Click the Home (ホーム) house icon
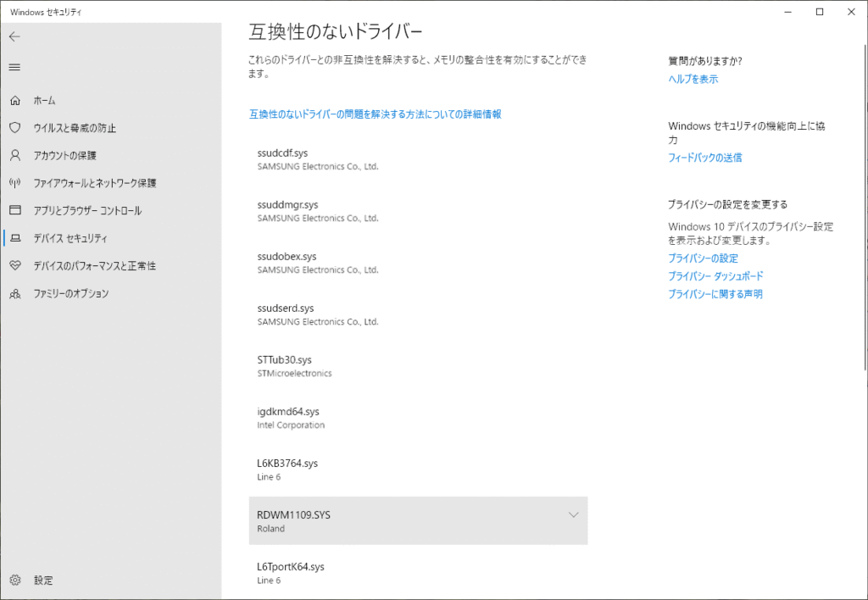 (14, 100)
